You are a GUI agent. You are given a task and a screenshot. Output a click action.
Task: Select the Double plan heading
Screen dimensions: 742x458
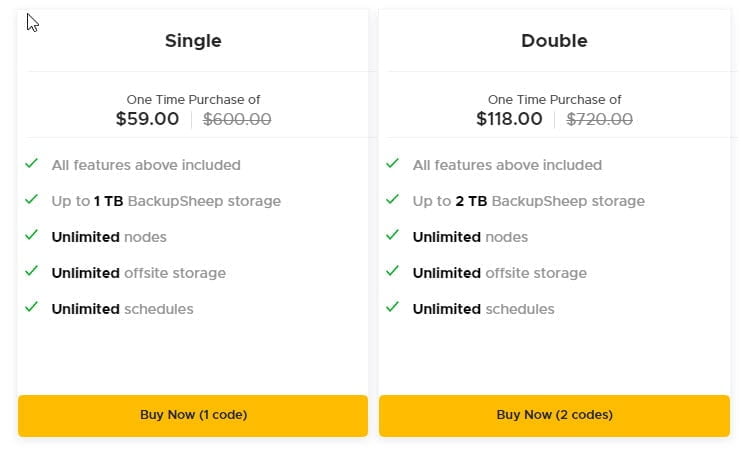point(554,41)
